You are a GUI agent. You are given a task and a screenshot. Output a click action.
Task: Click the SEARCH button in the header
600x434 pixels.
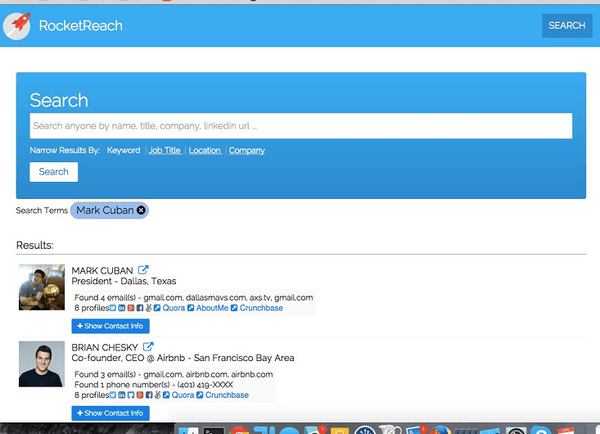pos(567,26)
